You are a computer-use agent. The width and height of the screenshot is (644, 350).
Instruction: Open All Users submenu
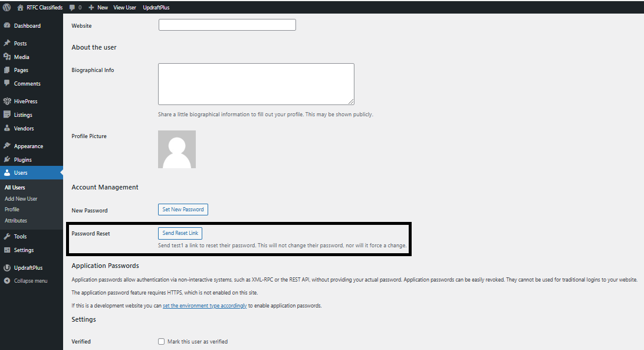point(15,188)
